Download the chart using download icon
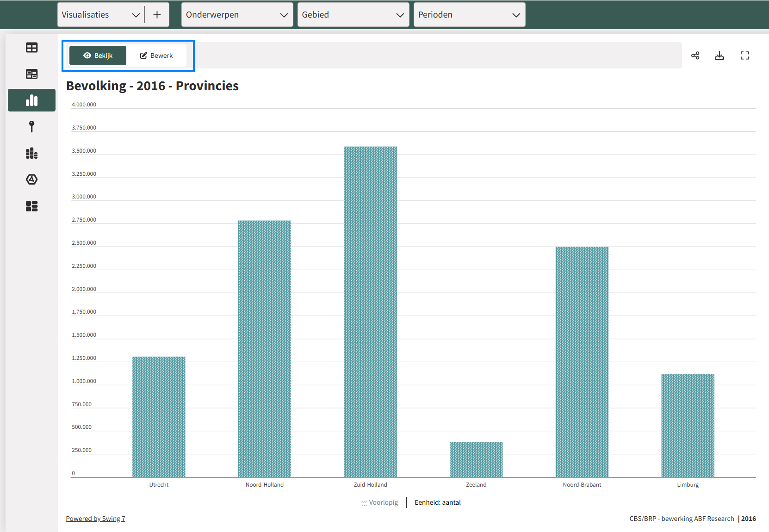Image resolution: width=769 pixels, height=532 pixels. [719, 56]
